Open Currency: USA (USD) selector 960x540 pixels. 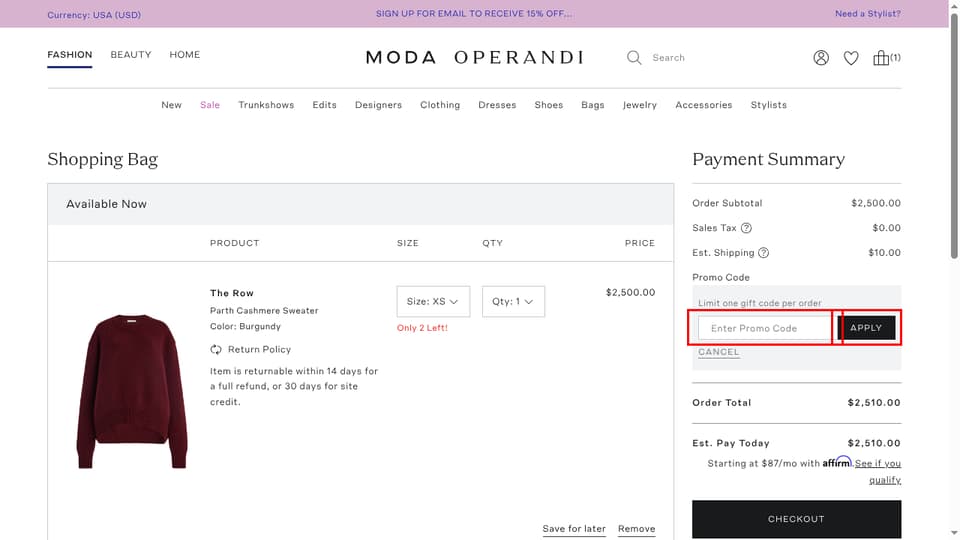(94, 14)
